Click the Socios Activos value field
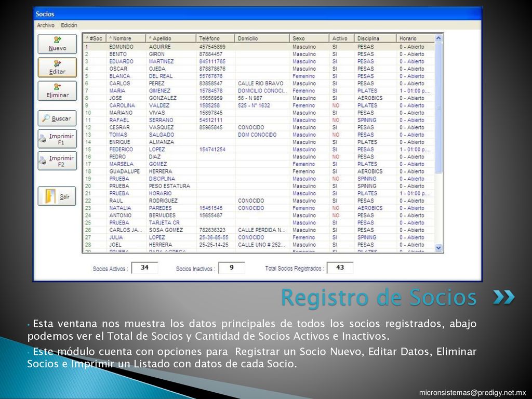The height and width of the screenshot is (399, 532). click(x=144, y=268)
